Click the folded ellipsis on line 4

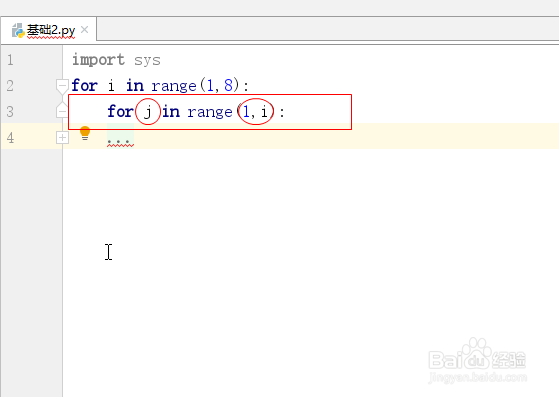(120, 140)
